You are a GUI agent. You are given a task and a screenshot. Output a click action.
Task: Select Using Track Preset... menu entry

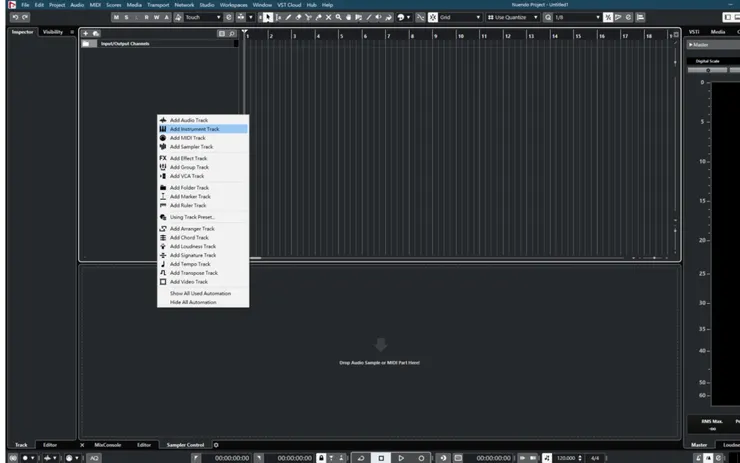pyautogui.click(x=203, y=217)
